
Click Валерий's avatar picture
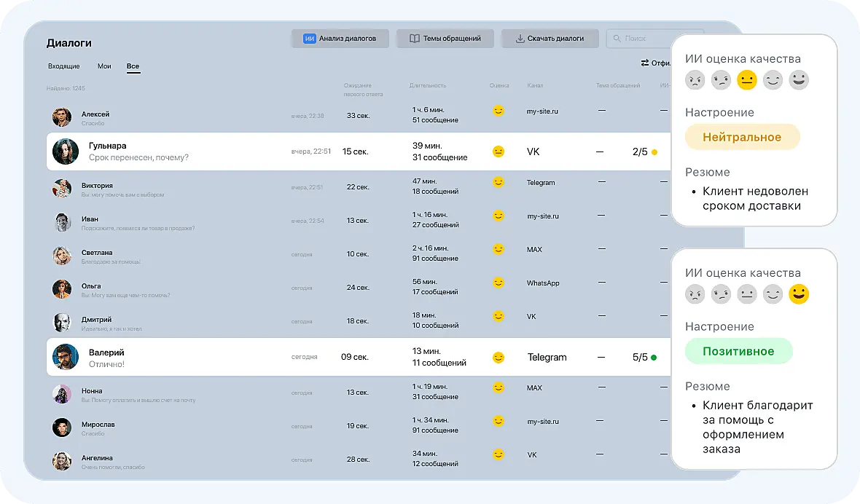(66, 357)
